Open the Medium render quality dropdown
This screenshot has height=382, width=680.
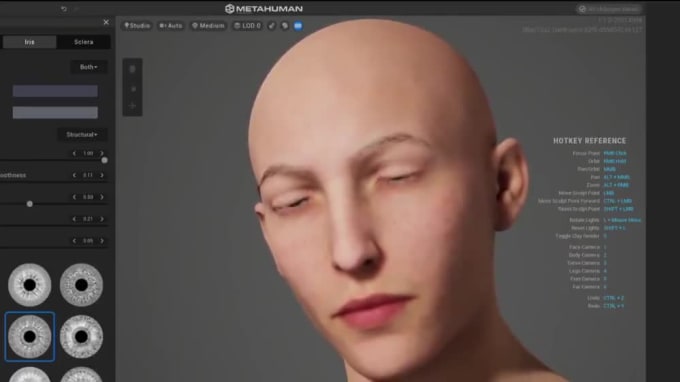[208, 26]
